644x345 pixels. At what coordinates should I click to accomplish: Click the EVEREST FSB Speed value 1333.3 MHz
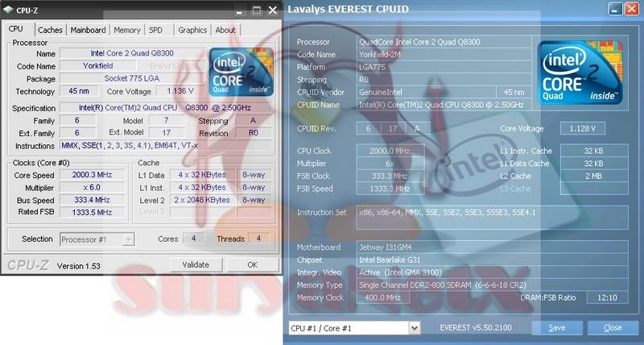390,189
